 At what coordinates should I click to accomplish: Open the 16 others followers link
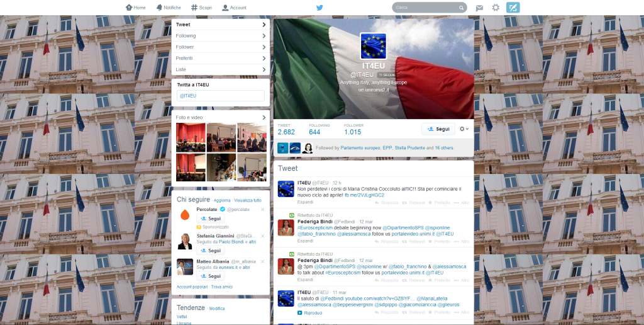[x=444, y=147]
